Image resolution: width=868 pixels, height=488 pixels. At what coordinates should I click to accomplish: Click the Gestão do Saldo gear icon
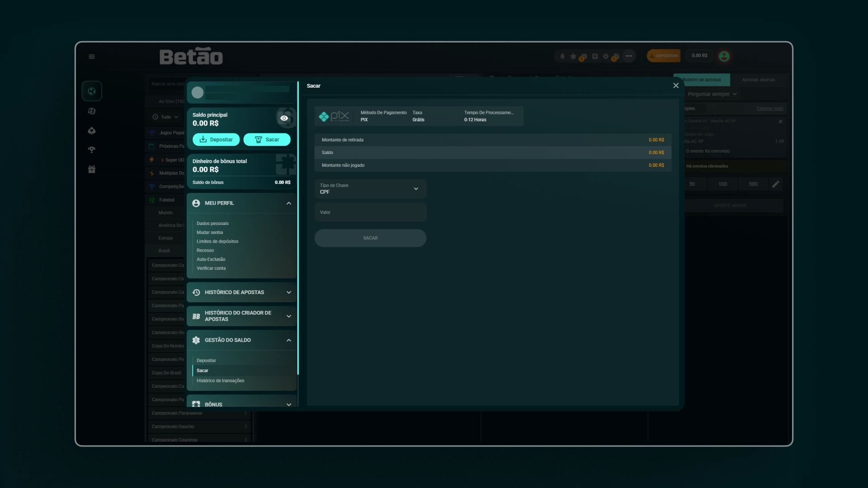[196, 340]
